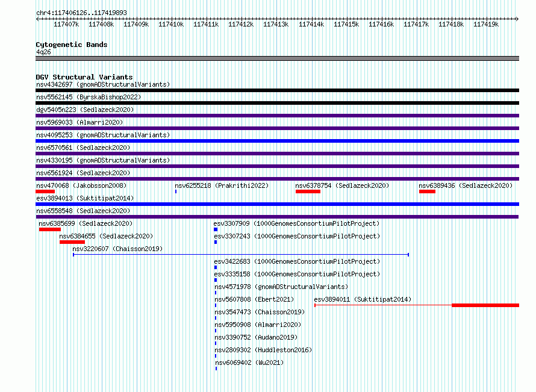Click the chr4:117406126..117419893 coordinate label

click(x=81, y=13)
